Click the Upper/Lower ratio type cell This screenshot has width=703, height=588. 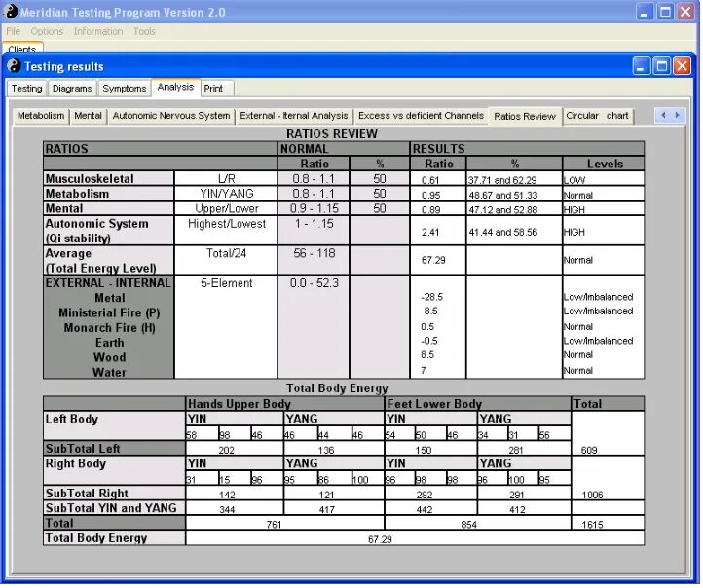tap(227, 208)
